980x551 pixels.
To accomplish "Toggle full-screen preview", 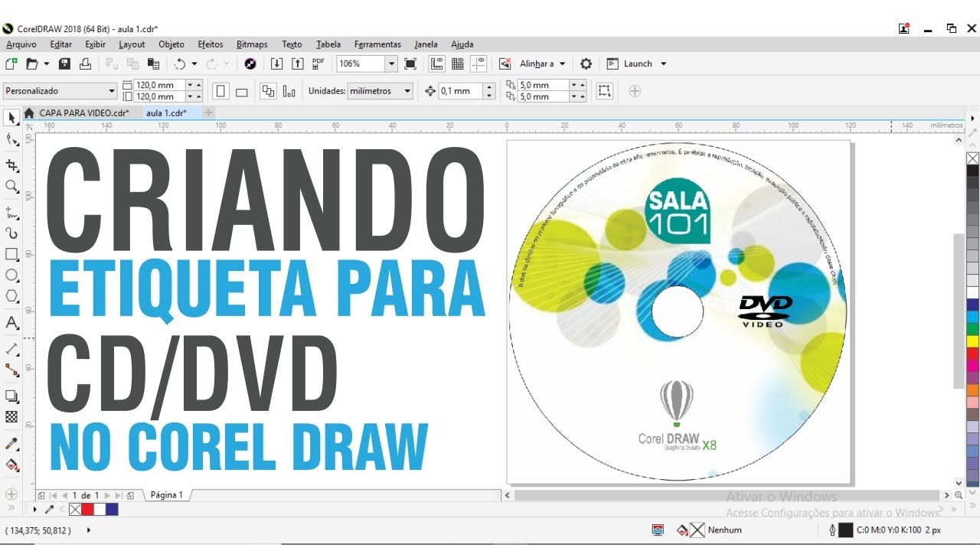I will tap(410, 64).
